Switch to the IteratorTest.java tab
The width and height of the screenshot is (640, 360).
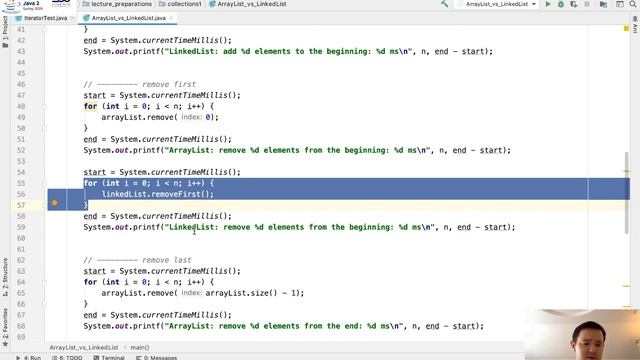coord(45,18)
